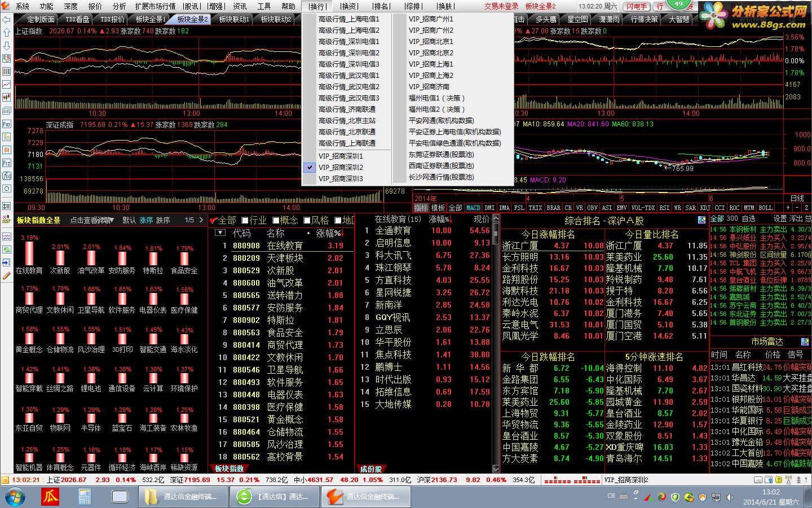Choose VIP_招商广州1 from the server list

click(x=431, y=19)
